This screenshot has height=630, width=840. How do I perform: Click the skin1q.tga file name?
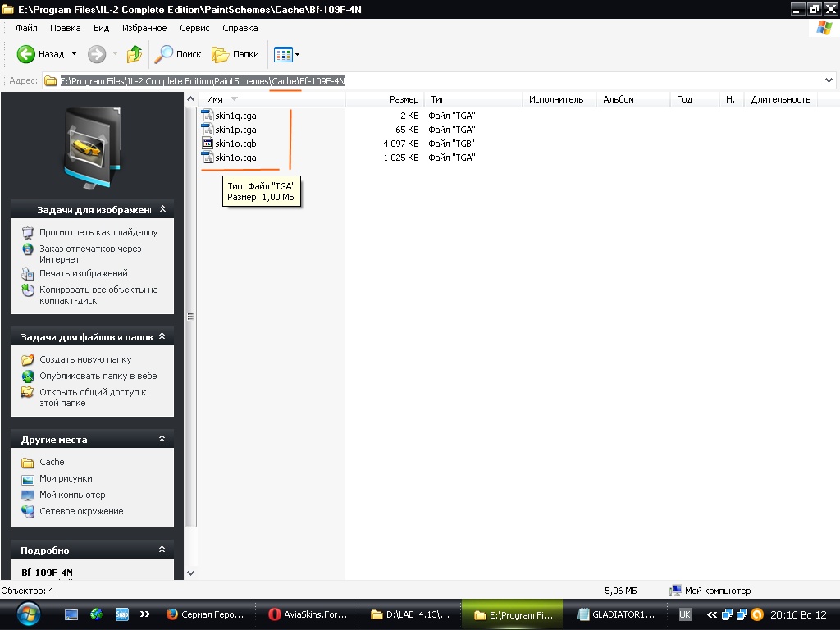(235, 115)
